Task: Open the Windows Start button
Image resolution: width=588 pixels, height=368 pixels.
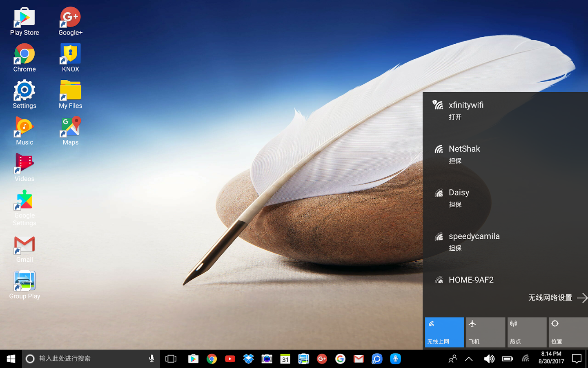Action: [x=11, y=359]
